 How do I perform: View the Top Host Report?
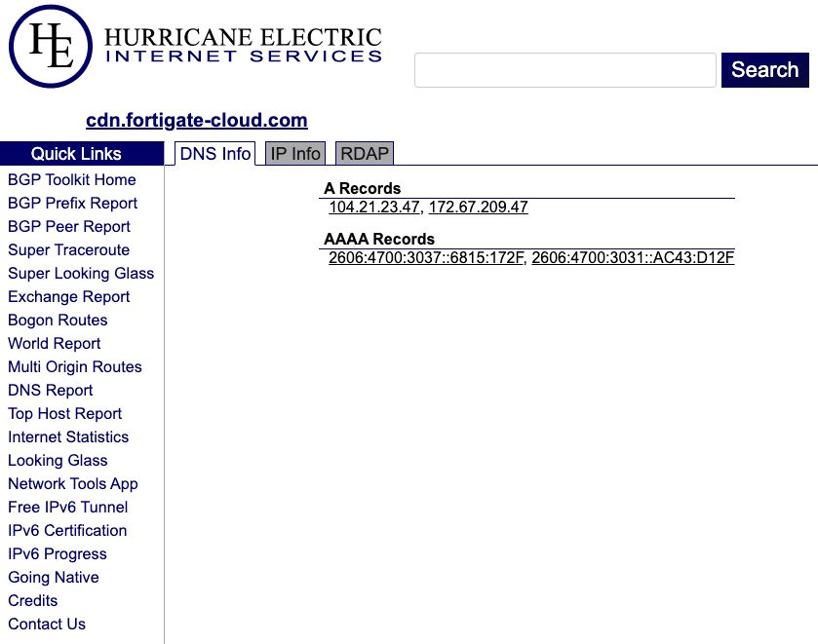click(64, 414)
